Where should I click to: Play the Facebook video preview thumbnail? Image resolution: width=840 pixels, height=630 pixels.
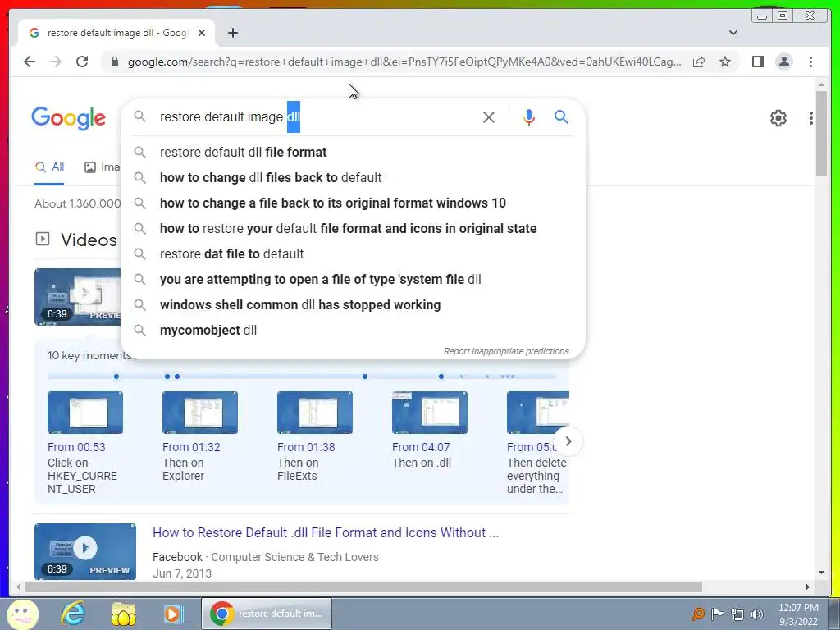(x=85, y=551)
